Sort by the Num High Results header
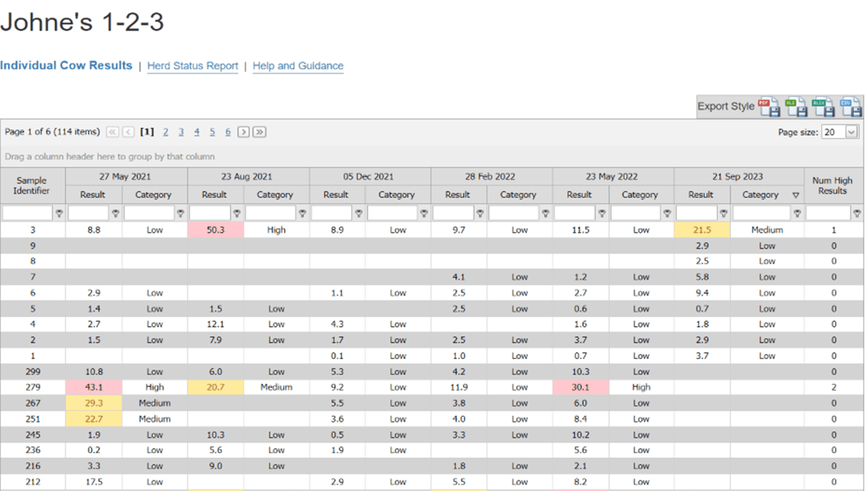Screen dimensions: 868x491 [x=832, y=185]
